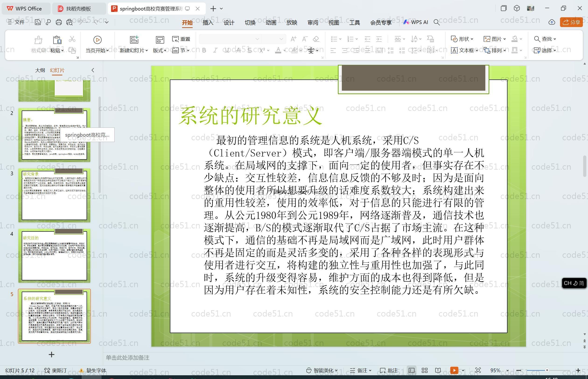Click the text highlight color swatch
This screenshot has height=379, width=588.
tap(294, 50)
